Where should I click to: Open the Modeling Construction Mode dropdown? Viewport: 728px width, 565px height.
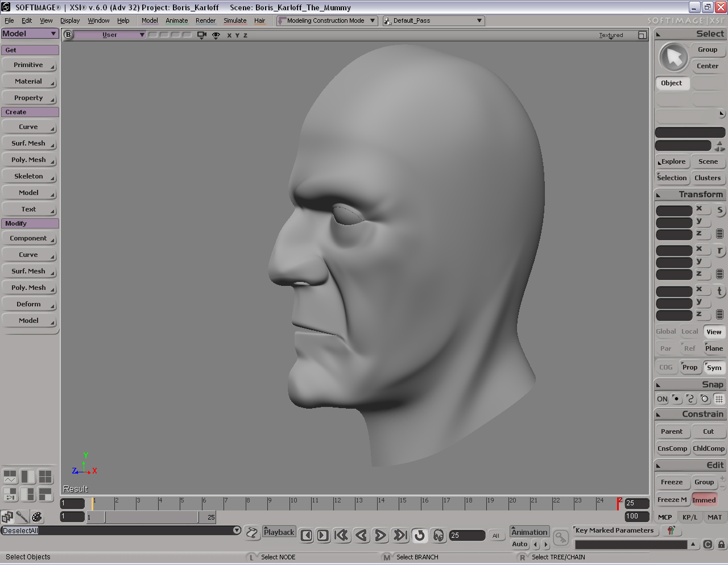(x=327, y=20)
